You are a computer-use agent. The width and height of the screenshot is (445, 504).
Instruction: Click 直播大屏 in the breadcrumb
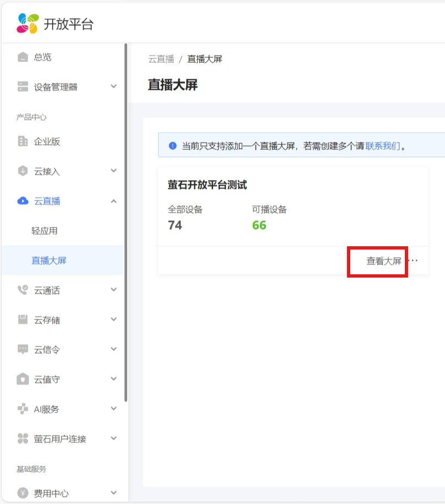pos(205,59)
